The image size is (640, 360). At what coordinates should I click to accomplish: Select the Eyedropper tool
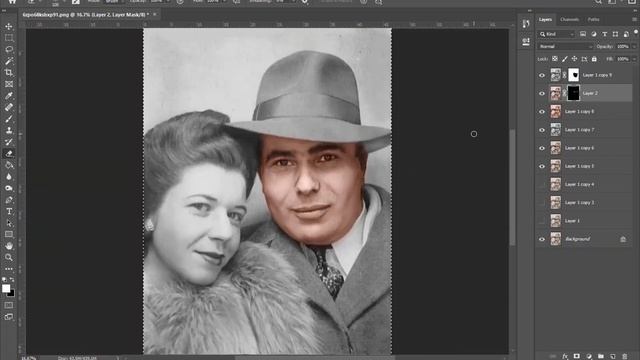pyautogui.click(x=9, y=96)
